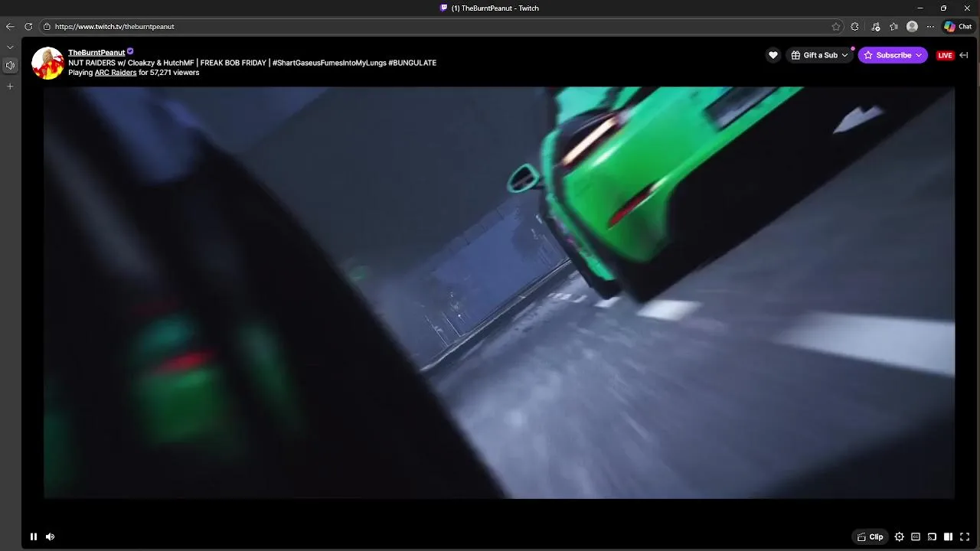Click the stream video area

tap(499, 292)
